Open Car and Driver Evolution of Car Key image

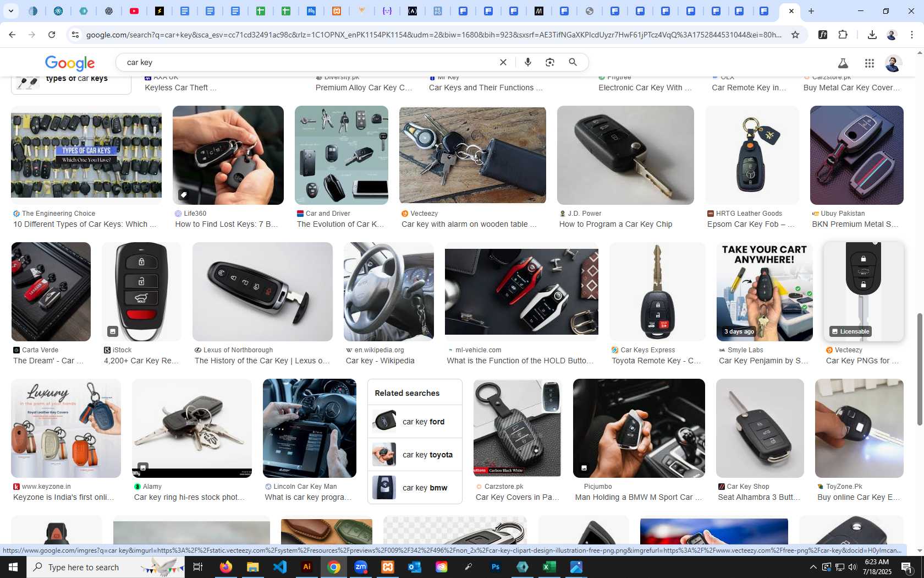click(x=342, y=155)
